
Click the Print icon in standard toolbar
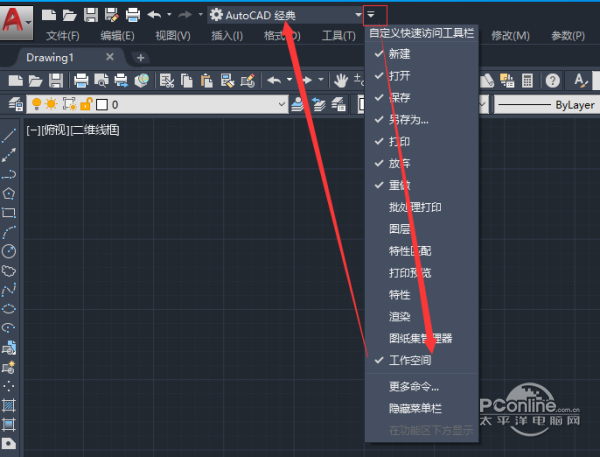[x=81, y=81]
